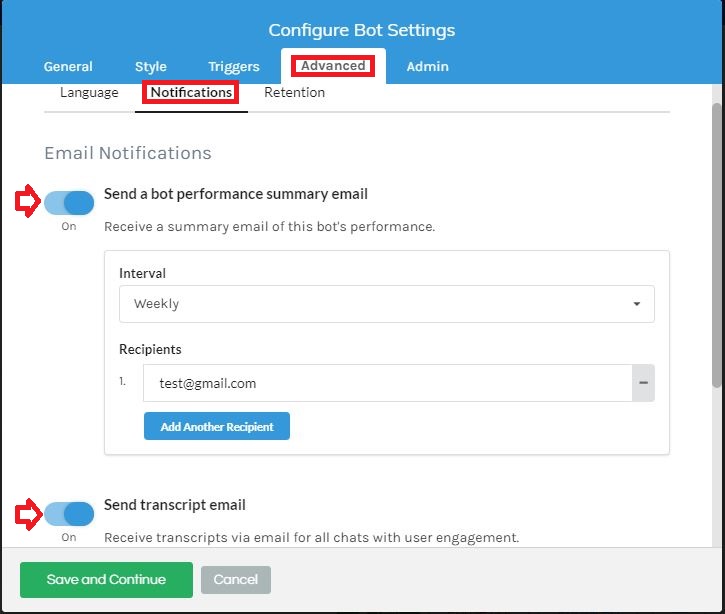Click the Send a bot performance summary label

pyautogui.click(x=236, y=194)
